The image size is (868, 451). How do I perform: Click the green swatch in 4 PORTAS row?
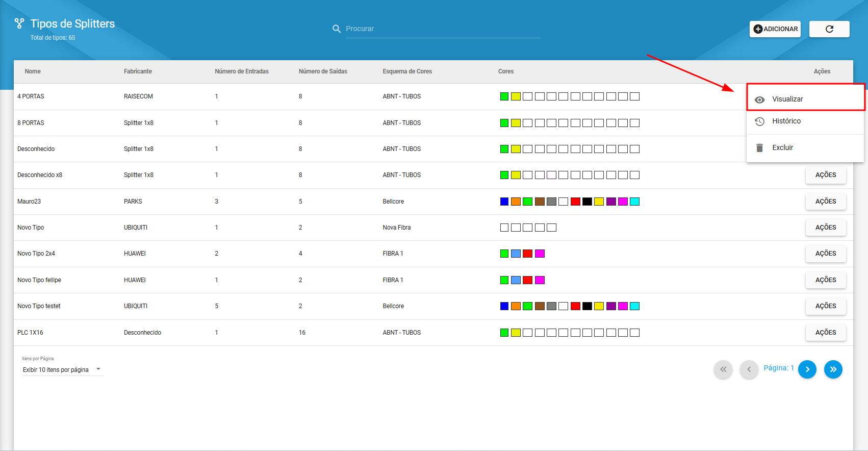click(x=504, y=96)
